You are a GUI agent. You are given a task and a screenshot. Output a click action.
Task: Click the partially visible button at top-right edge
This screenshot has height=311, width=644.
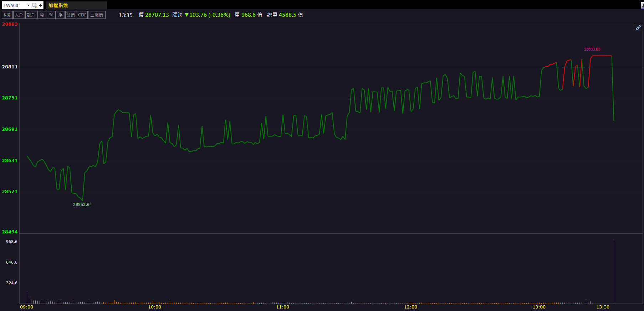tap(642, 5)
